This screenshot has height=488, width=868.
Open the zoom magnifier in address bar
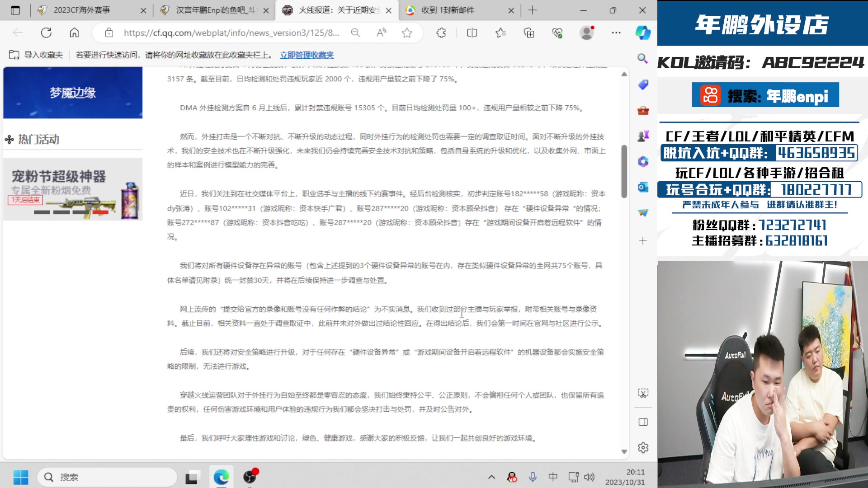point(355,33)
